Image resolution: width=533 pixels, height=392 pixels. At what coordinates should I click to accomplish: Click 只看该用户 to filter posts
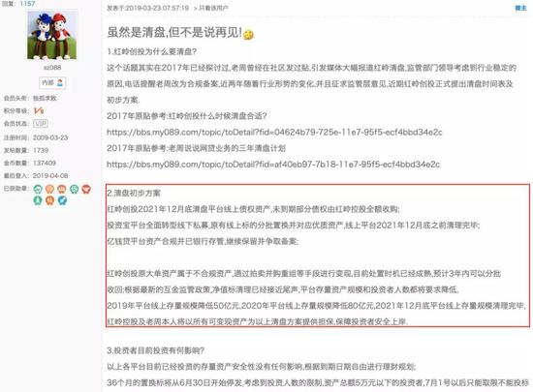click(213, 8)
